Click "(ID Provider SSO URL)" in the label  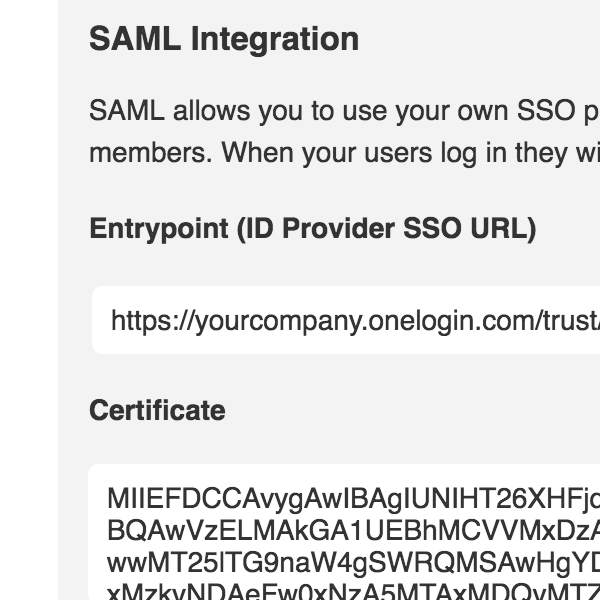(x=386, y=229)
